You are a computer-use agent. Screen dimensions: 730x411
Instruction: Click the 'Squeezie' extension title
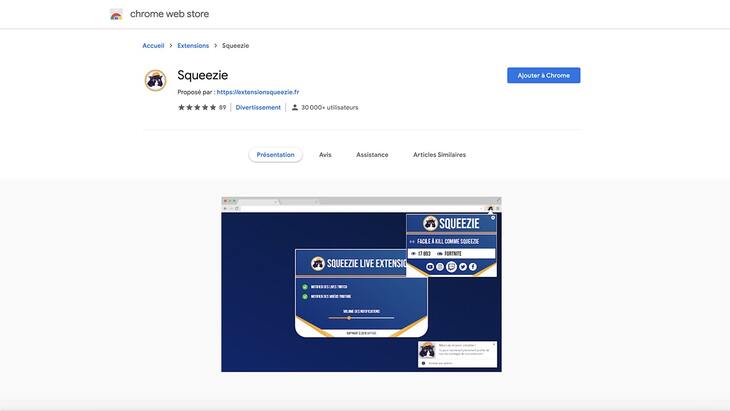pyautogui.click(x=203, y=75)
